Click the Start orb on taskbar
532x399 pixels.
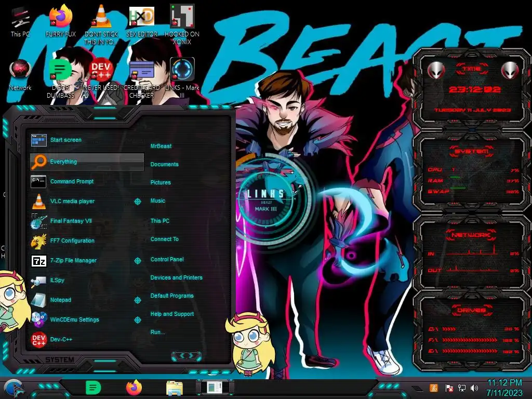click(x=13, y=389)
